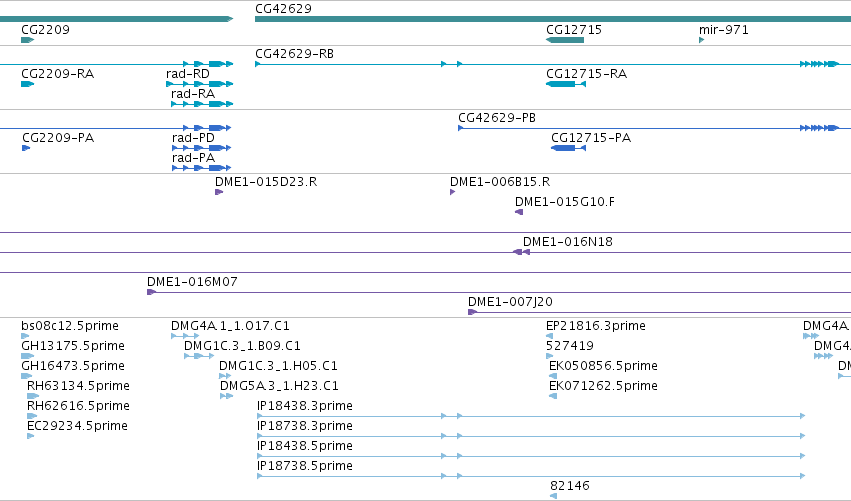Click the purple start glyph of DME1-016M07

point(151,292)
